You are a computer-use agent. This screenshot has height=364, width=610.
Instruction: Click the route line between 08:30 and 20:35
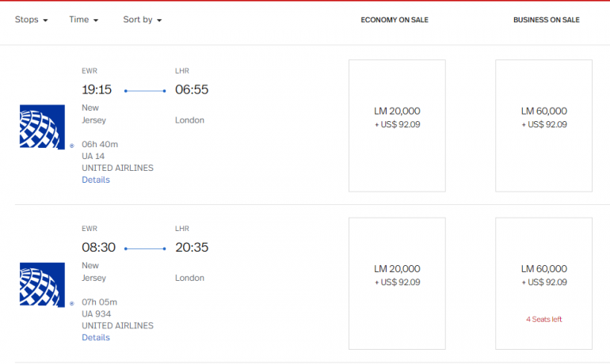pos(145,248)
